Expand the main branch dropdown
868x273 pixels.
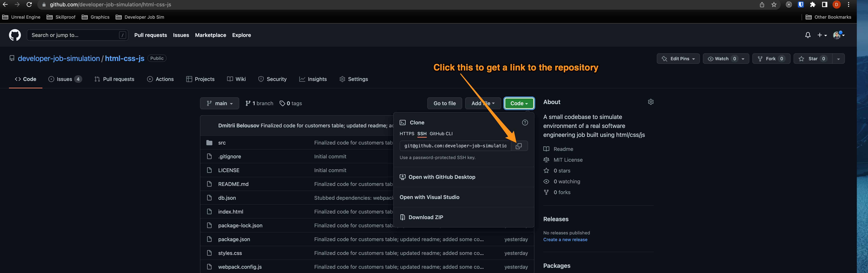click(219, 103)
